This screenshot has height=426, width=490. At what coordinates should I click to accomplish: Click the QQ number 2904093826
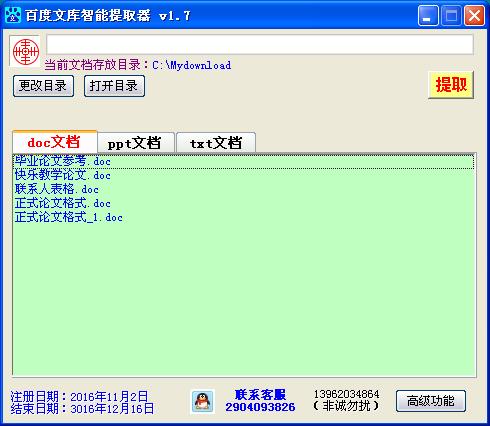[260, 407]
